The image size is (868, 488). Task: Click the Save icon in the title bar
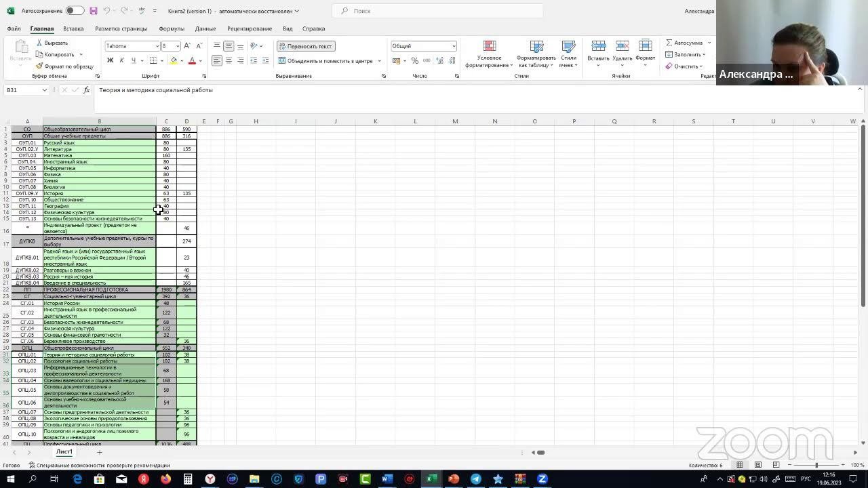pos(93,11)
